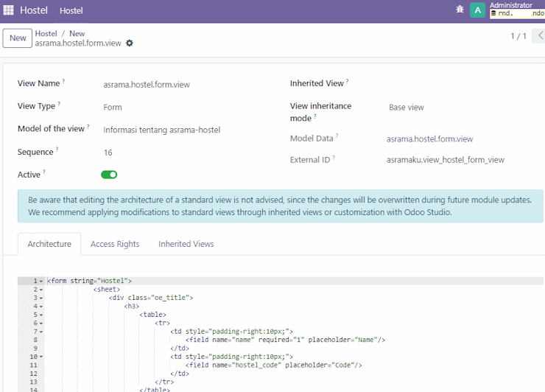Show help tooltip for Model Data
The image size is (545, 392).
click(x=337, y=136)
